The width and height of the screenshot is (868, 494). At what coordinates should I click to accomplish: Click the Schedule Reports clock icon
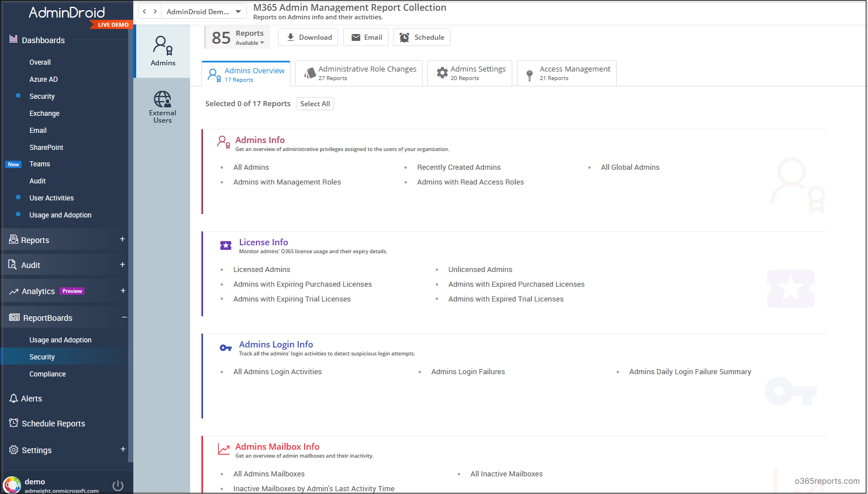pos(14,423)
